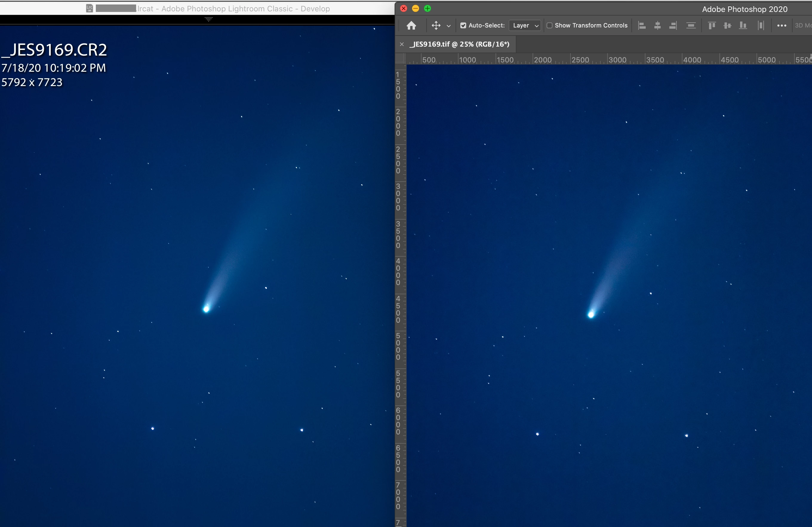Image resolution: width=812 pixels, height=527 pixels.
Task: Close the _JES9169.tif document tab
Action: tap(402, 44)
